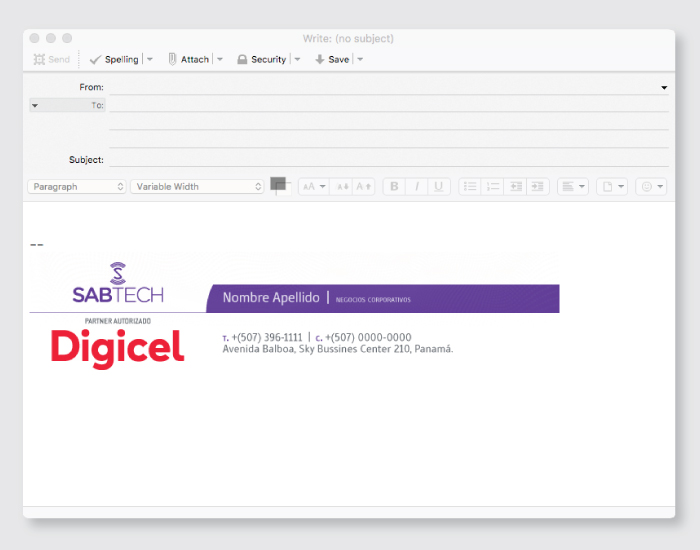Apply a bulleted list
The width and height of the screenshot is (700, 550).
pos(470,187)
